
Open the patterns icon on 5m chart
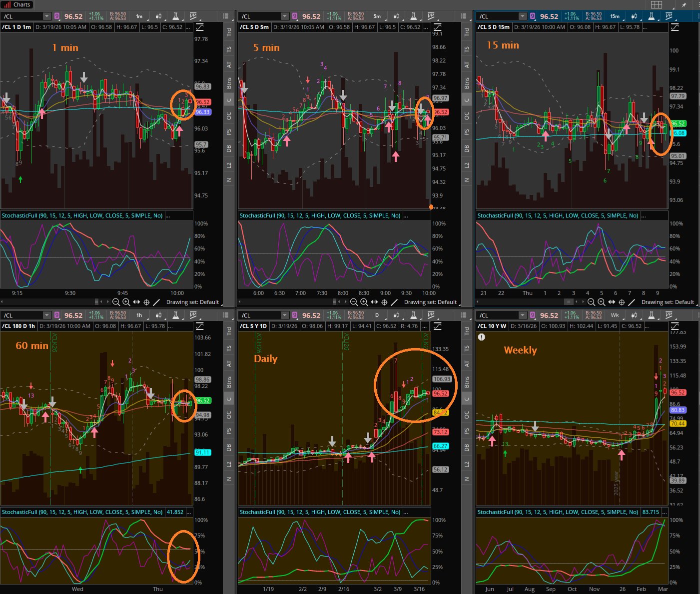[432, 16]
